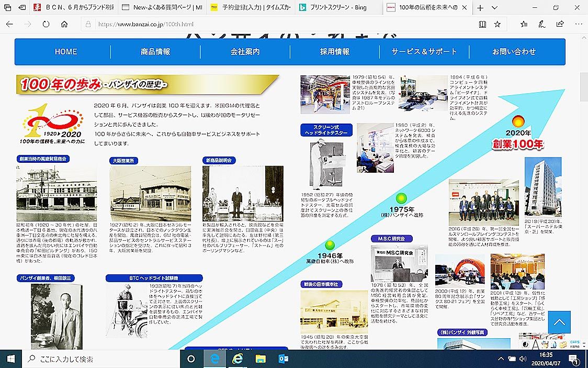
Task: Switch to the プリントスクリーン - Bing tab
Action: [x=339, y=7]
